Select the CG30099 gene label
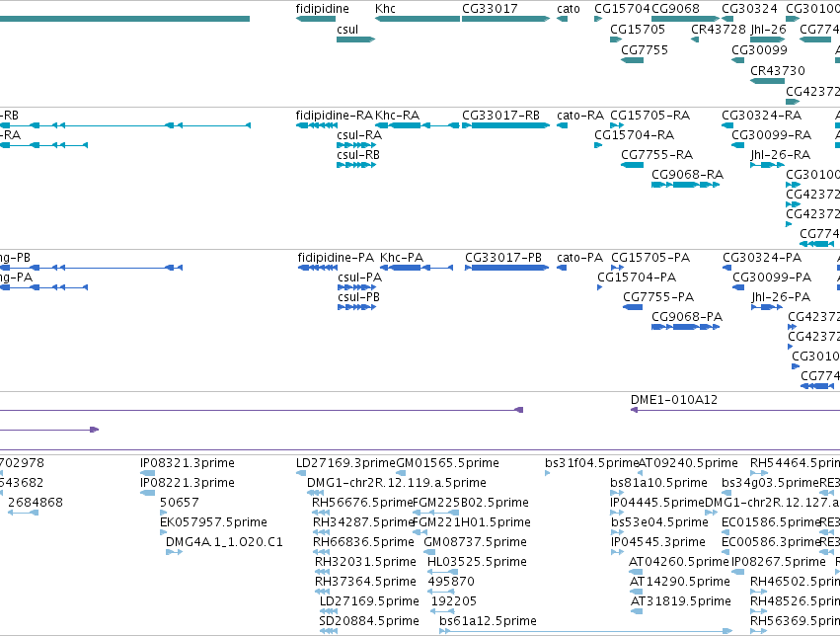This screenshot has height=636, width=840. coord(760,50)
